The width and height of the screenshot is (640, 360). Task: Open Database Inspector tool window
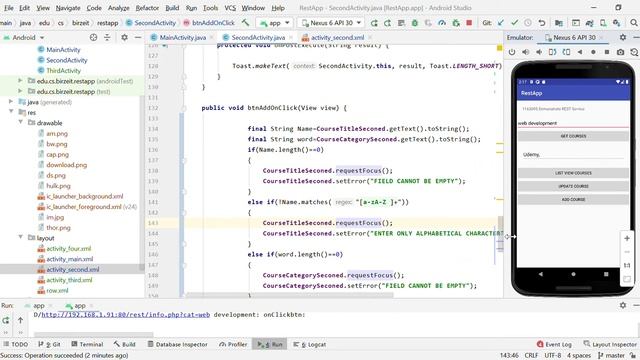(177, 344)
